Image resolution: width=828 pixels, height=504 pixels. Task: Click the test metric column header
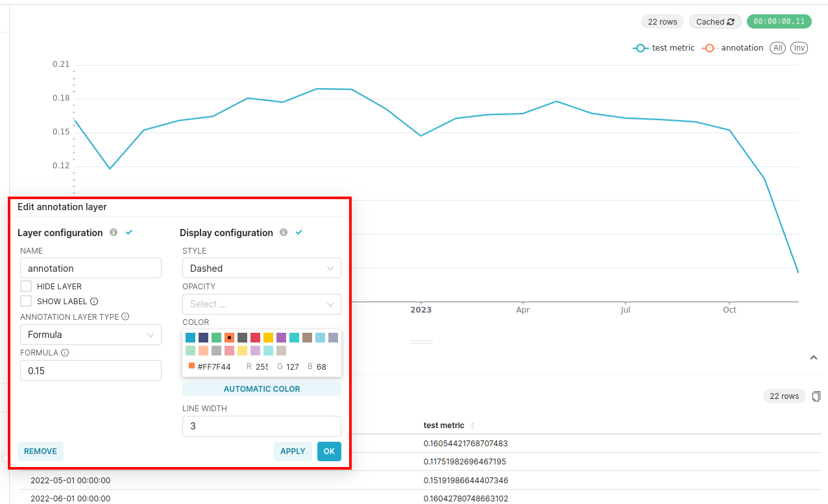(444, 426)
